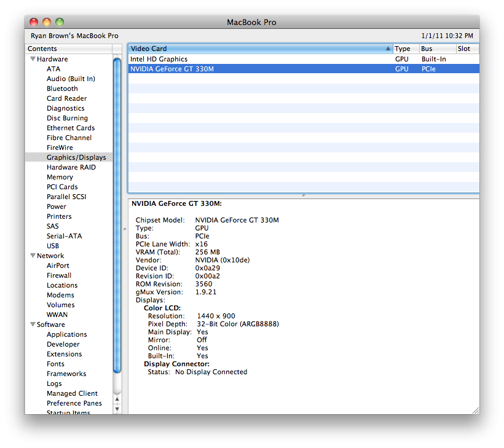
Task: Close the MacBook Pro window
Action: pyautogui.click(x=34, y=22)
